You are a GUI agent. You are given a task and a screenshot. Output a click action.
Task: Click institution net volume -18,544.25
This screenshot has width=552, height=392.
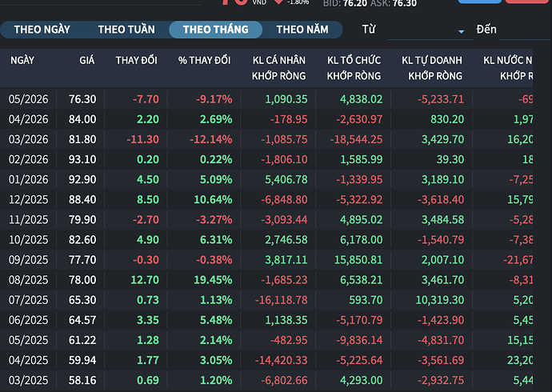pos(356,139)
